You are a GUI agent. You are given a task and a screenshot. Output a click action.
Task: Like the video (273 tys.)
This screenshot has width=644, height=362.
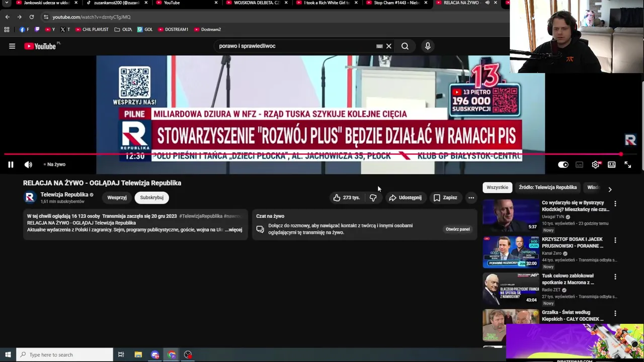coord(346,198)
